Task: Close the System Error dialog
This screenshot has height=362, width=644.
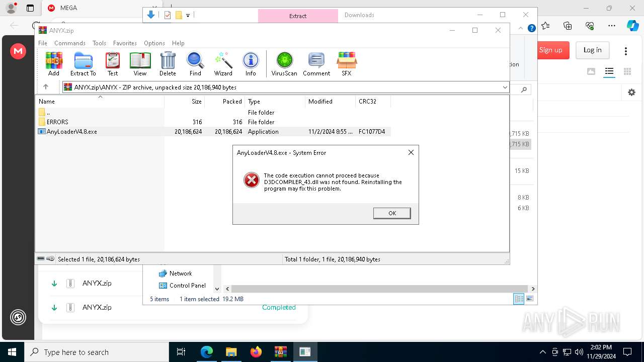Action: (411, 152)
